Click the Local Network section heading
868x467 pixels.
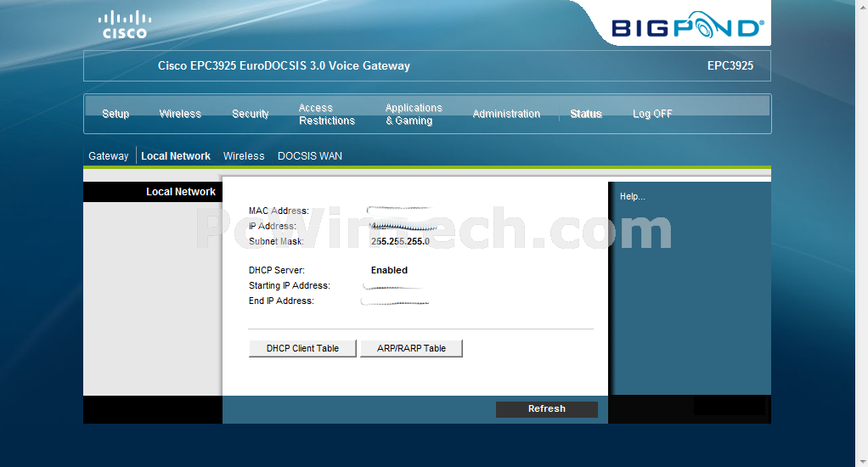pyautogui.click(x=180, y=191)
